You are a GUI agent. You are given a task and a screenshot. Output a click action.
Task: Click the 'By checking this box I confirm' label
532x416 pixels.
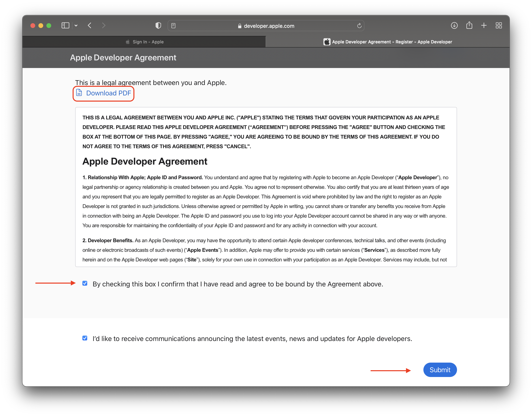[238, 284]
